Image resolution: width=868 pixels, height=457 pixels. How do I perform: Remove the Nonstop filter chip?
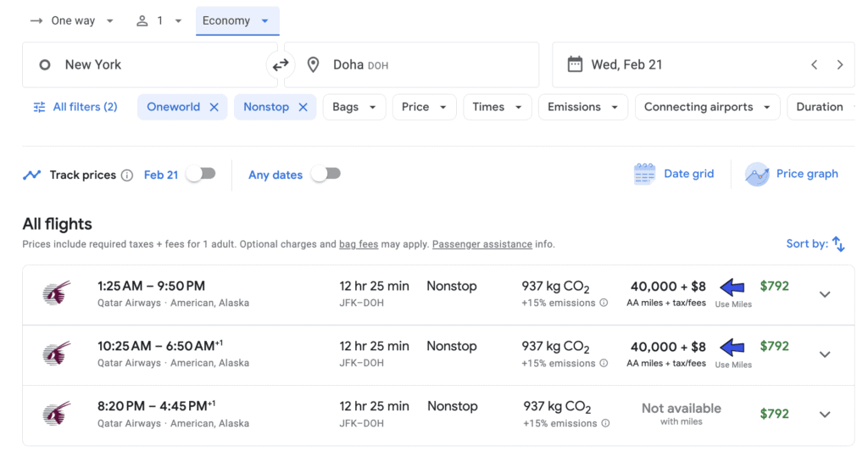[303, 107]
